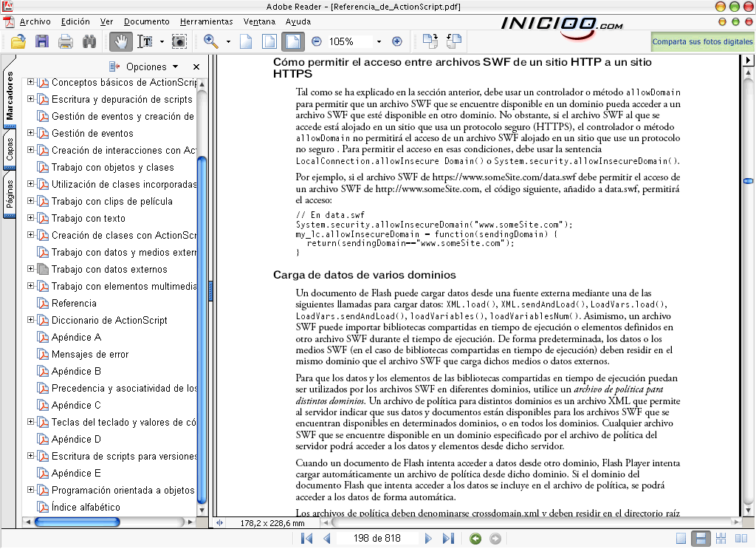Go forward to the next view
Screen dimensions: 756x549
point(495,539)
